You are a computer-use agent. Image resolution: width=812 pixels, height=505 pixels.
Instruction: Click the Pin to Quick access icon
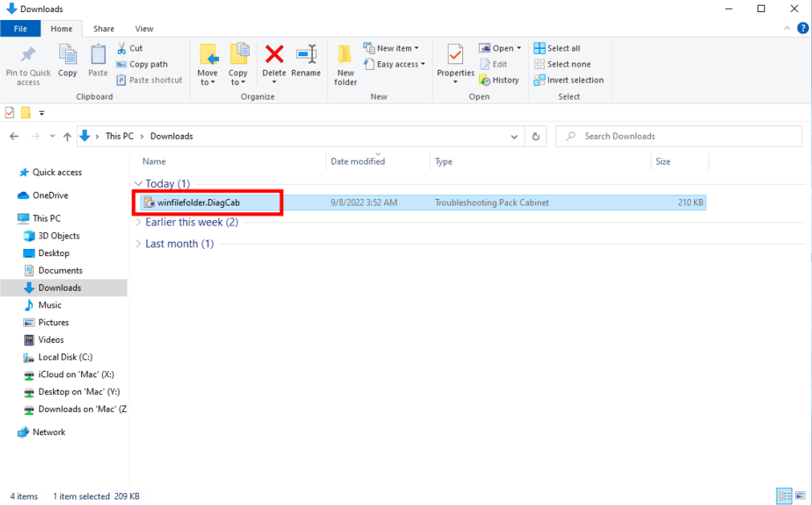(28, 63)
